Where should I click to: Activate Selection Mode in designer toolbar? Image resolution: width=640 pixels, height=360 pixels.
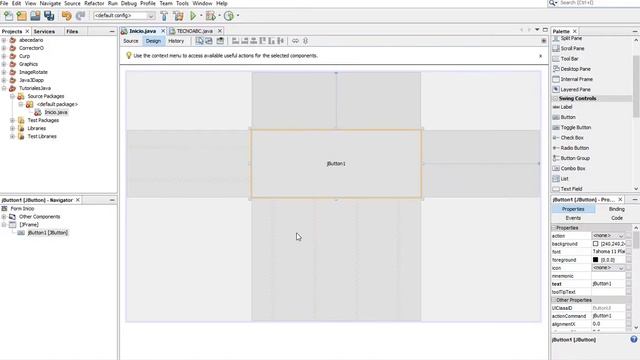pyautogui.click(x=199, y=41)
